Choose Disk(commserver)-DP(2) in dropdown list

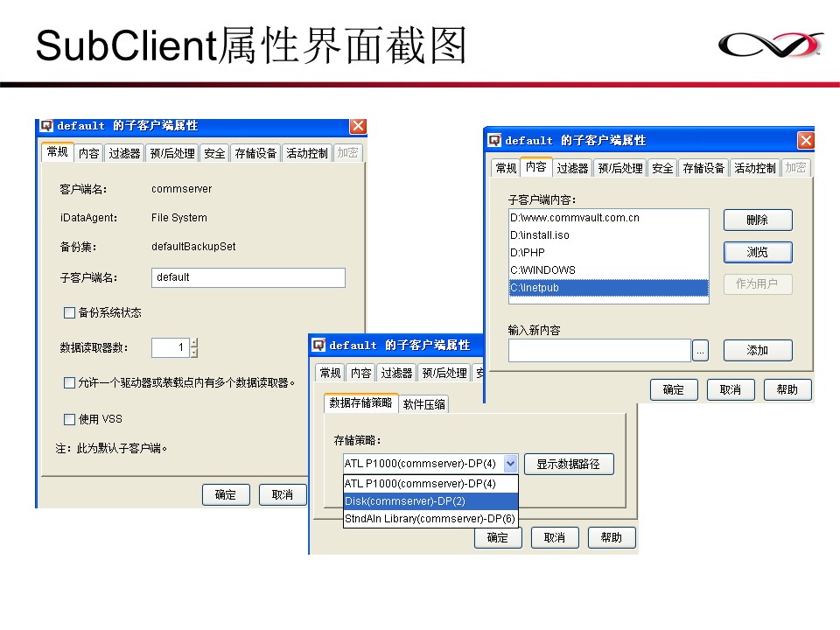[430, 501]
